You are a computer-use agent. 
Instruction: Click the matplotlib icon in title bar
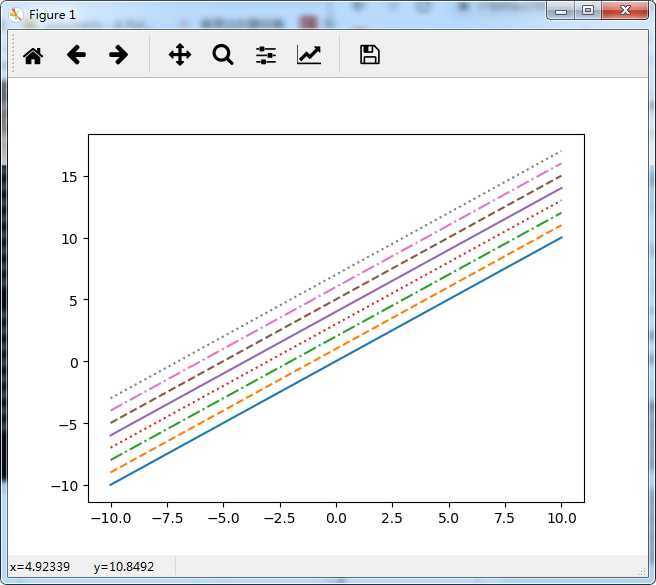(x=16, y=15)
